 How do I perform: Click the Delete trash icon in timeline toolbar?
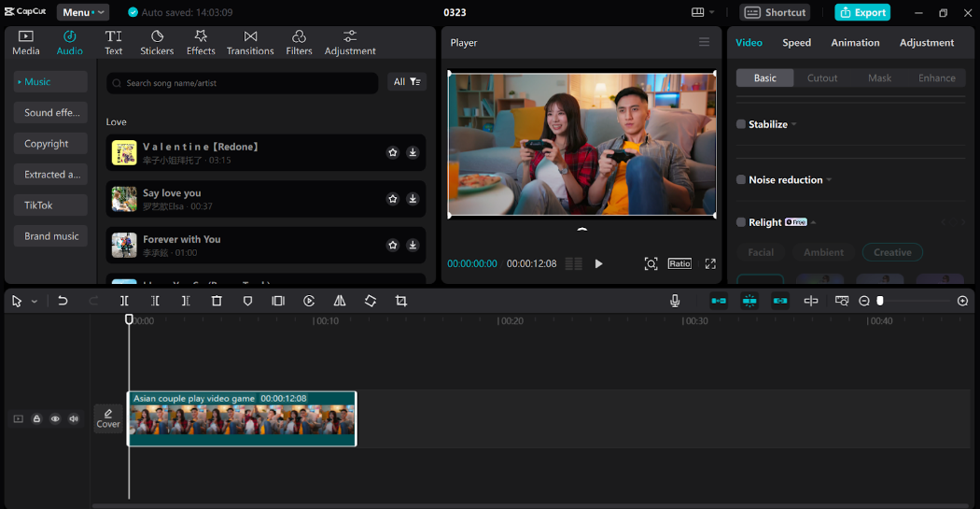pyautogui.click(x=217, y=301)
